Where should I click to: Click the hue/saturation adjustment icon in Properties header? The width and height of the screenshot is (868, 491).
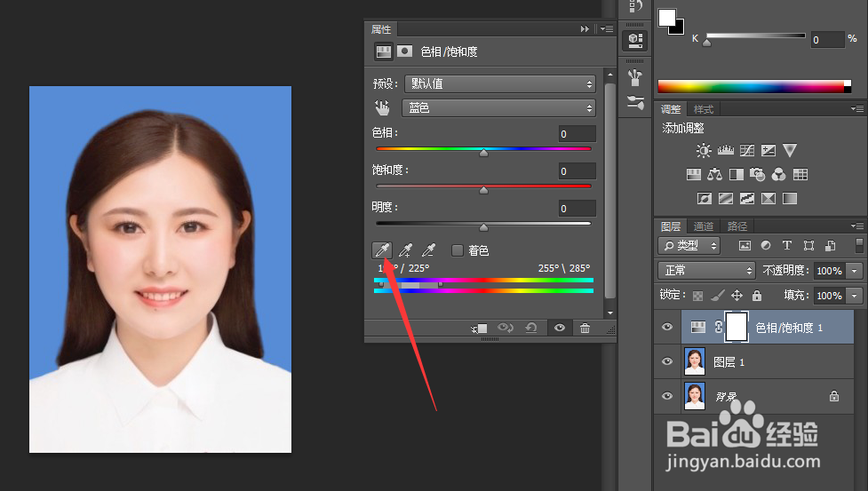383,51
